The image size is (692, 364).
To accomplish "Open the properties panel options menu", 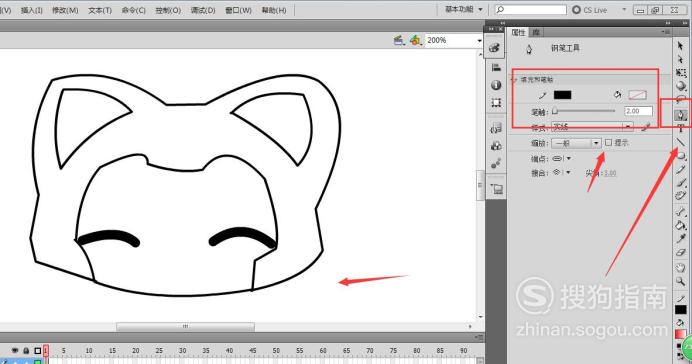I will [666, 32].
